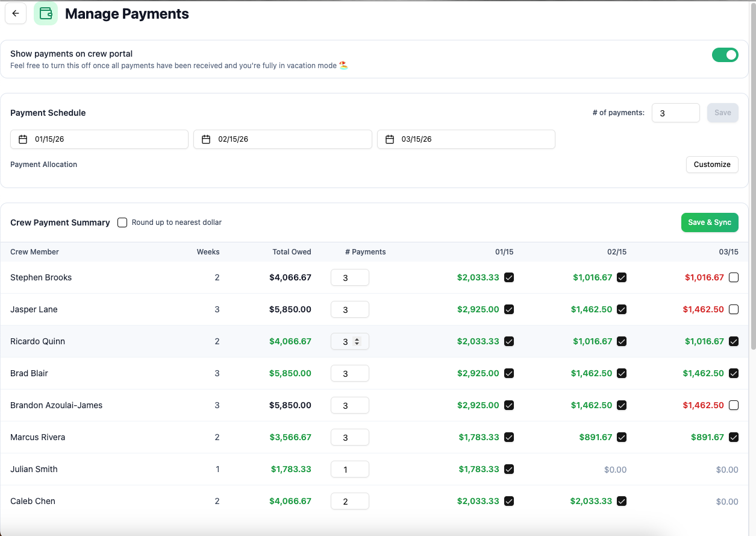Click Crew Payment Summary heading
The image size is (756, 536).
[x=60, y=222]
